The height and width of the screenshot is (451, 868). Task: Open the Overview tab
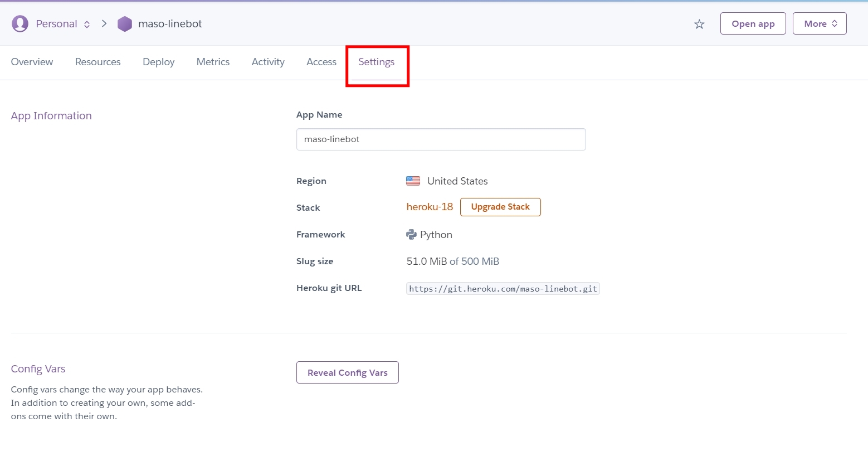pos(32,62)
